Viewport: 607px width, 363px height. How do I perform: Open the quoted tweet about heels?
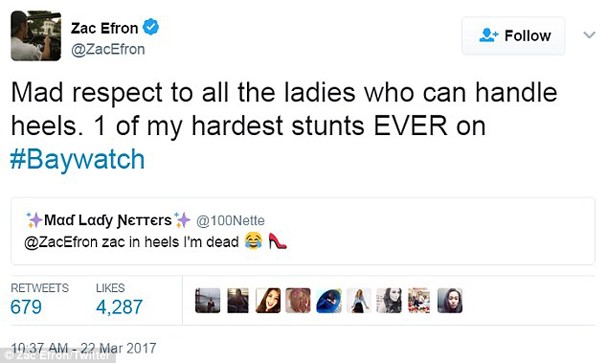coord(303,231)
